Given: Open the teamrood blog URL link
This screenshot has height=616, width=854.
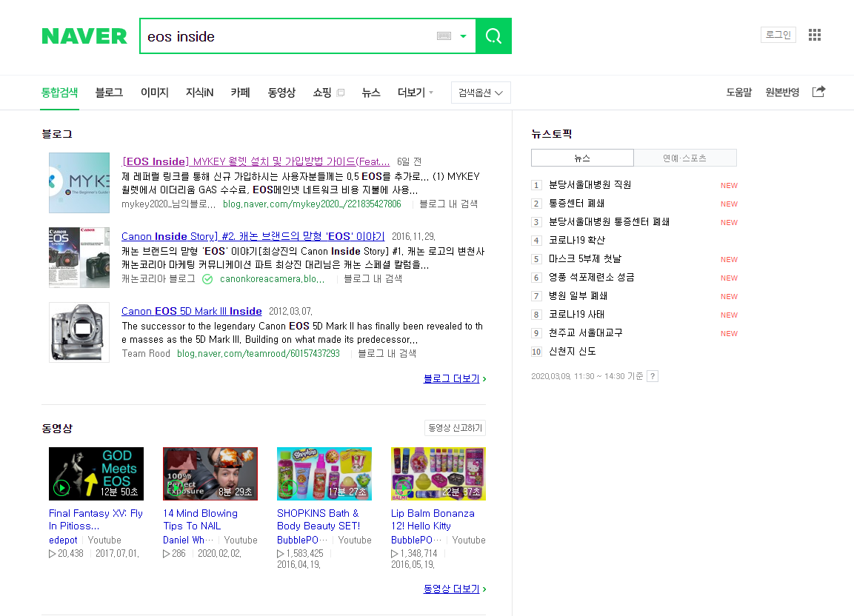Looking at the screenshot, I should (258, 354).
